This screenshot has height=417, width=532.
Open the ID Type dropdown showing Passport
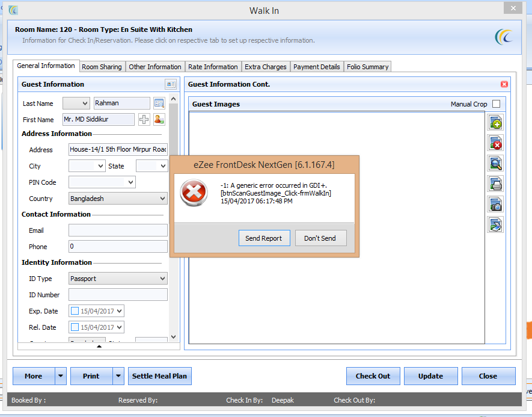(118, 279)
